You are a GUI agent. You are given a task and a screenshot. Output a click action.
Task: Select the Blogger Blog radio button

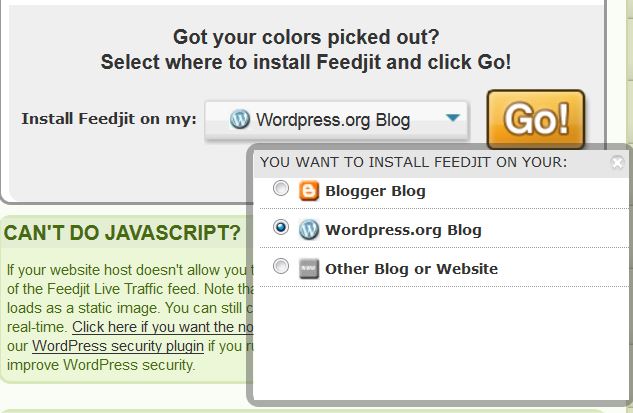281,188
